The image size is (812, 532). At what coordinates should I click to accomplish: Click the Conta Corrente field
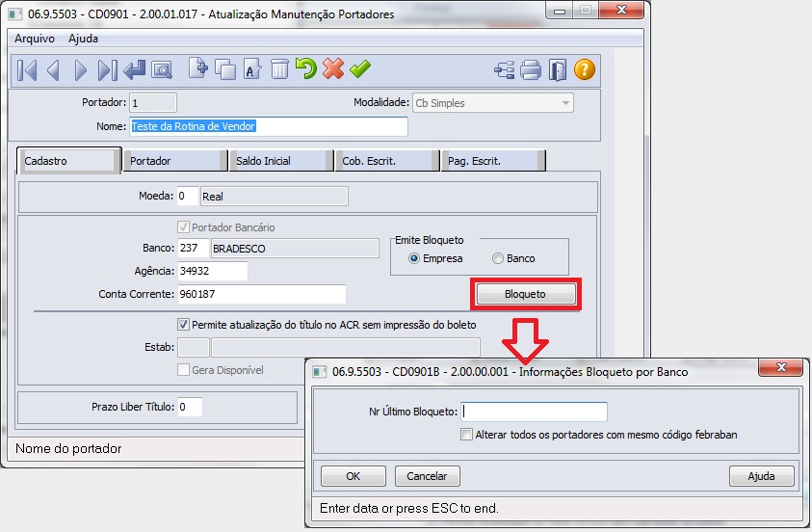pos(262,294)
